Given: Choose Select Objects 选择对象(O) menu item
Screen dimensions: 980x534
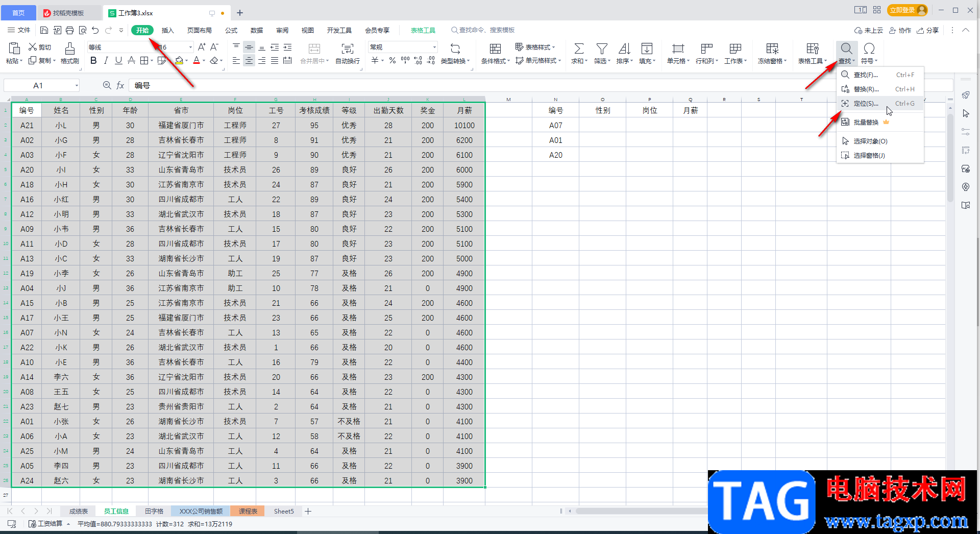Looking at the screenshot, I should 880,141.
